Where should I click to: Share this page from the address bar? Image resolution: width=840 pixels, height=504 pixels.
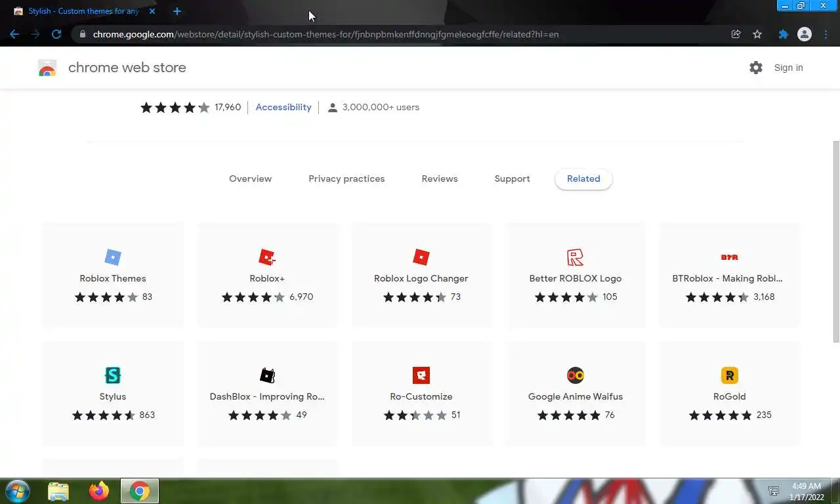(x=736, y=34)
